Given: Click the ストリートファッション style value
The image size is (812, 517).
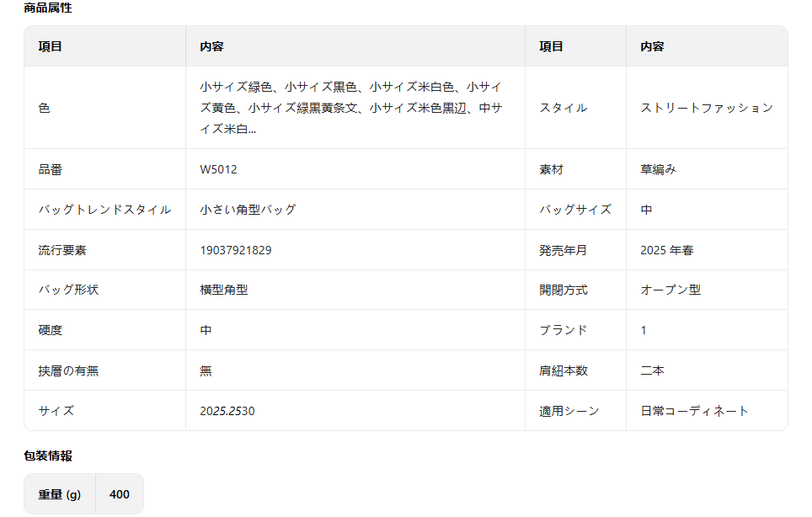Looking at the screenshot, I should pyautogui.click(x=706, y=108).
